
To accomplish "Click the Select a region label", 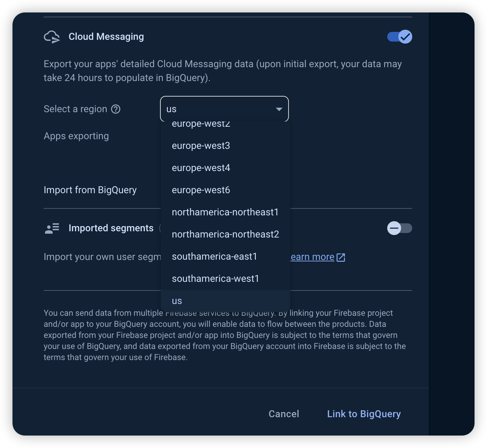I will coord(76,109).
